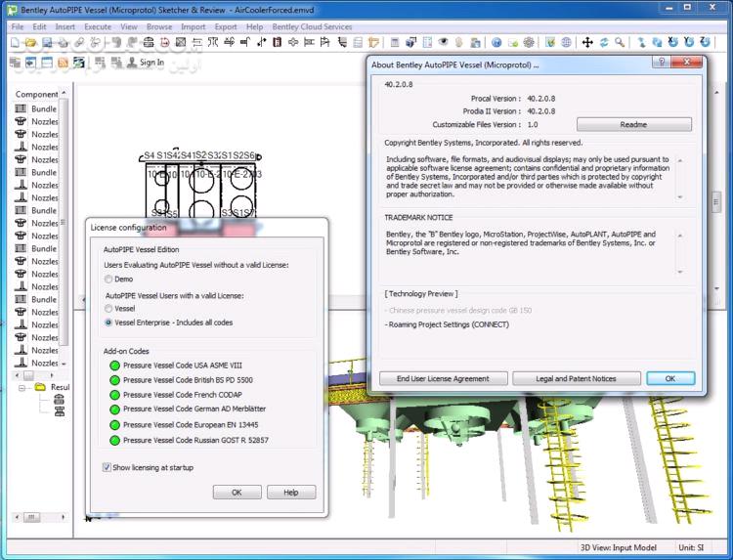The height and width of the screenshot is (560, 733).
Task: Open the File menu
Action: (x=18, y=27)
